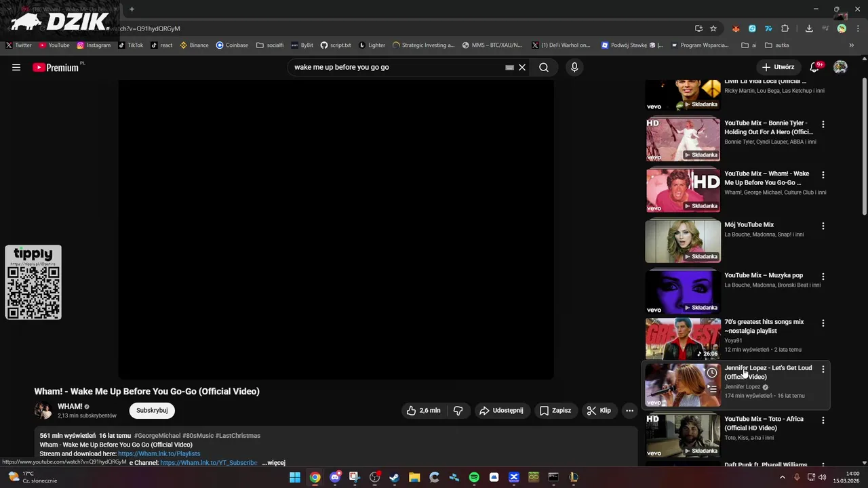This screenshot has width=868, height=488.
Task: Start voice search with microphone icon
Action: pos(574,67)
